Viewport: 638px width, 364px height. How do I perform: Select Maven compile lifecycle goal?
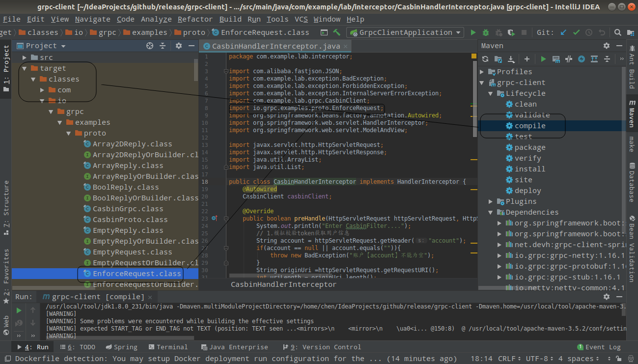(530, 126)
